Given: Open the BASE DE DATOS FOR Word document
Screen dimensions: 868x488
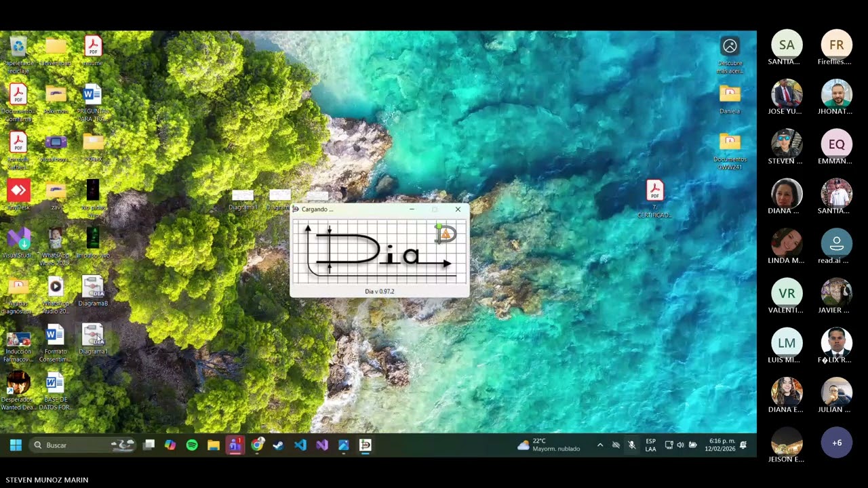Looking at the screenshot, I should pyautogui.click(x=56, y=392).
